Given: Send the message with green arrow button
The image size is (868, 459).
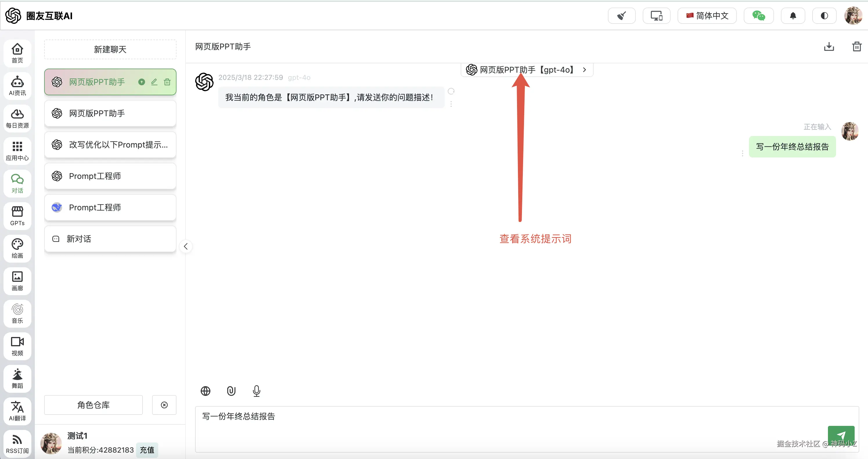Looking at the screenshot, I should (841, 435).
